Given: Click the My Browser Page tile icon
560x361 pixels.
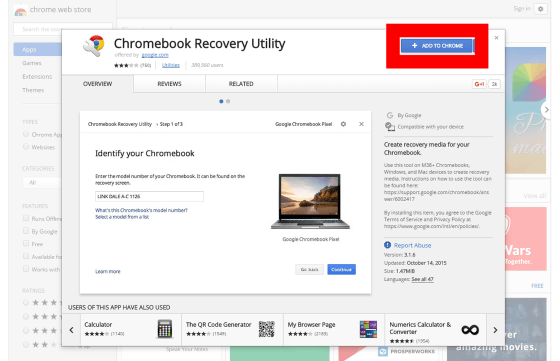Looking at the screenshot, I should pyautogui.click(x=368, y=329).
